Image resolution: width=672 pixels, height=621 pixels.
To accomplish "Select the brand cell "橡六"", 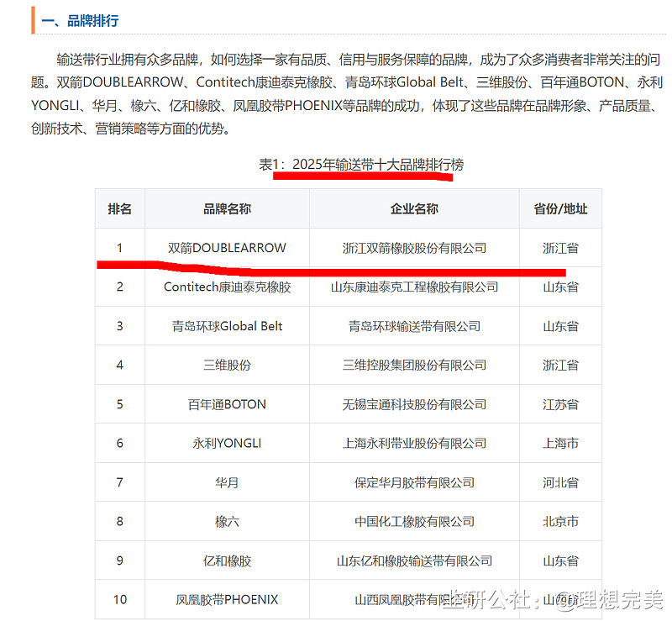I will pyautogui.click(x=227, y=522).
